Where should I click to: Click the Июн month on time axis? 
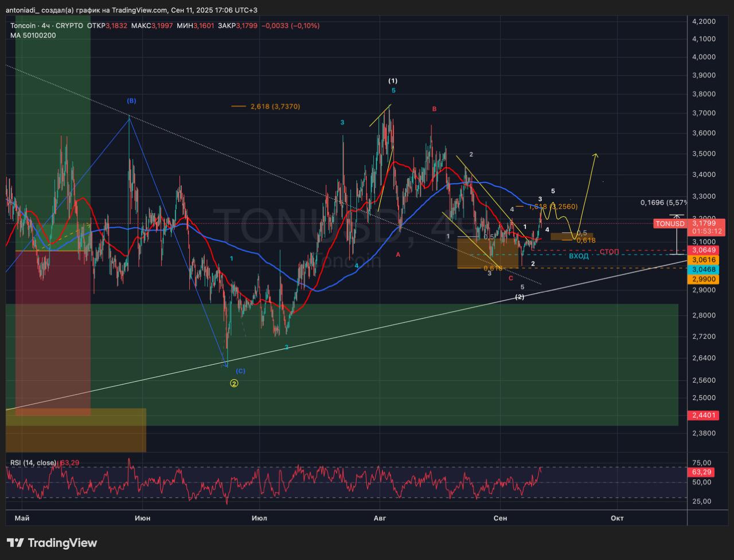142,518
